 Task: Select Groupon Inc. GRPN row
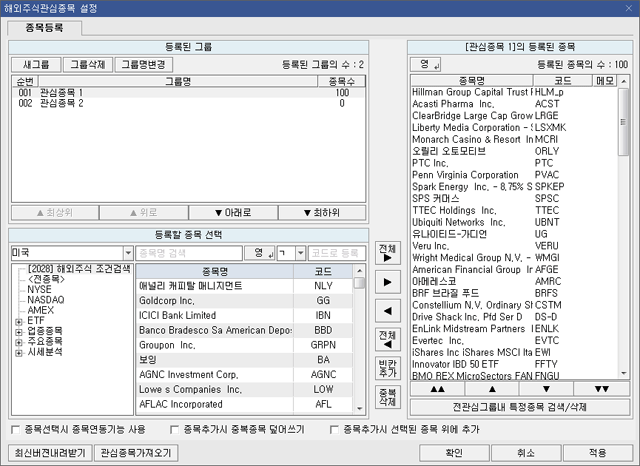pos(244,345)
